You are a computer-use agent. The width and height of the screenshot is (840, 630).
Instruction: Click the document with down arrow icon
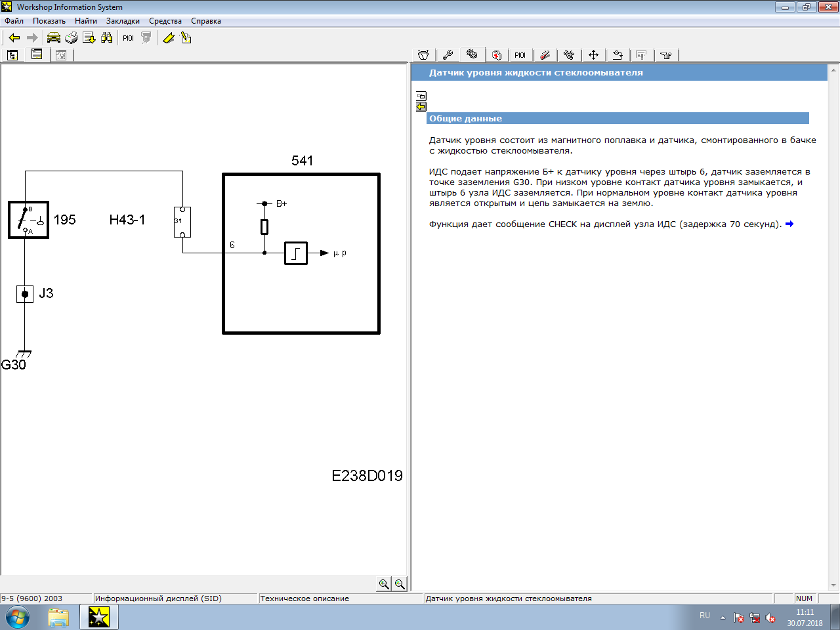(x=89, y=38)
